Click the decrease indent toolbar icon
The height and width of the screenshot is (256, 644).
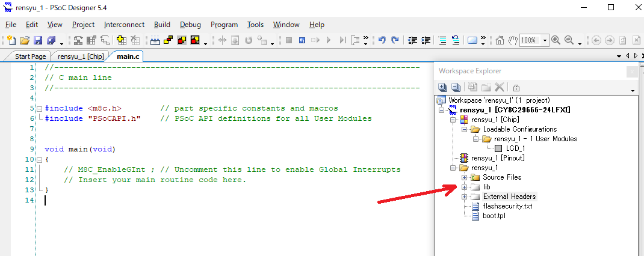[413, 40]
